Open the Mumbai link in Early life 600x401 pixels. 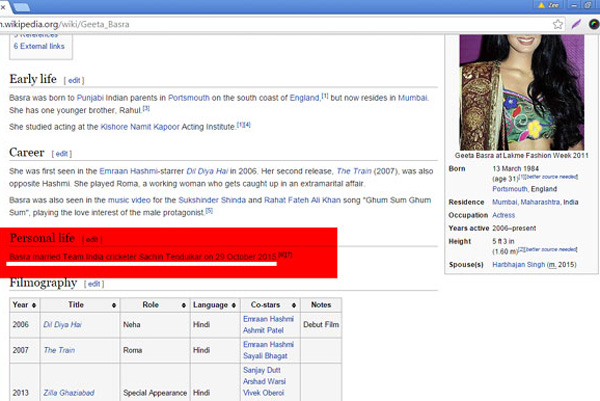coord(412,98)
